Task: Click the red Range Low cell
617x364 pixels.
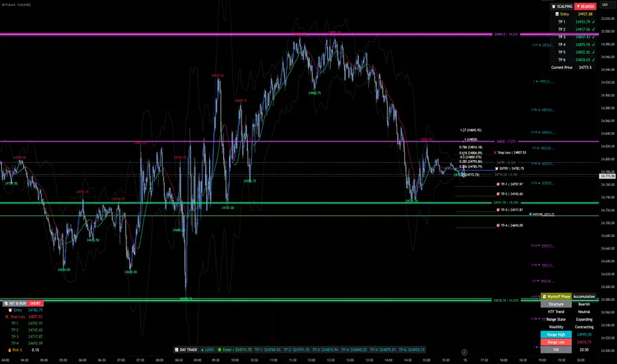Action: click(x=556, y=342)
